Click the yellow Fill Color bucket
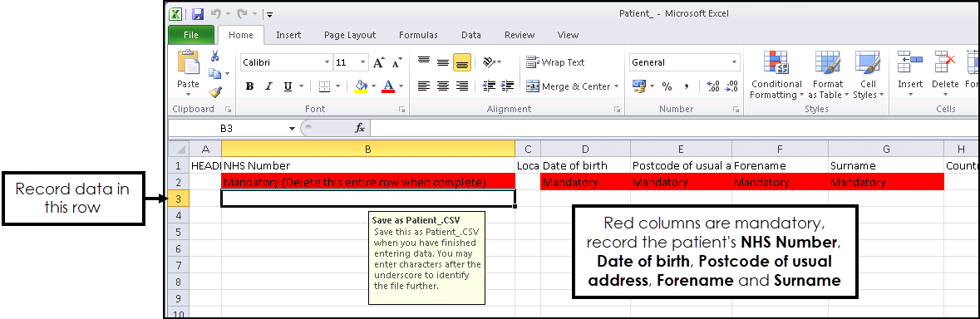 [361, 86]
